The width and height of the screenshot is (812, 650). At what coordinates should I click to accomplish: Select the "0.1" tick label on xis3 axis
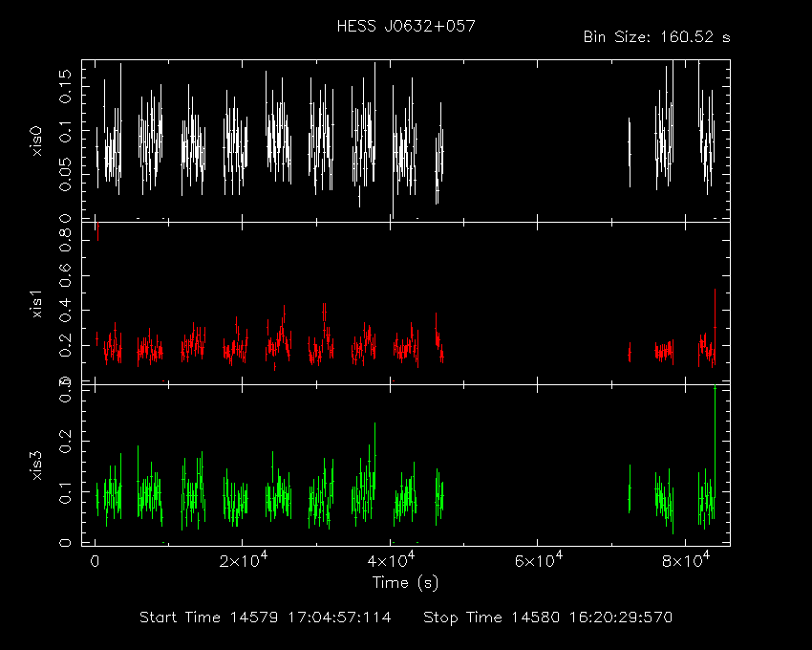coord(65,492)
